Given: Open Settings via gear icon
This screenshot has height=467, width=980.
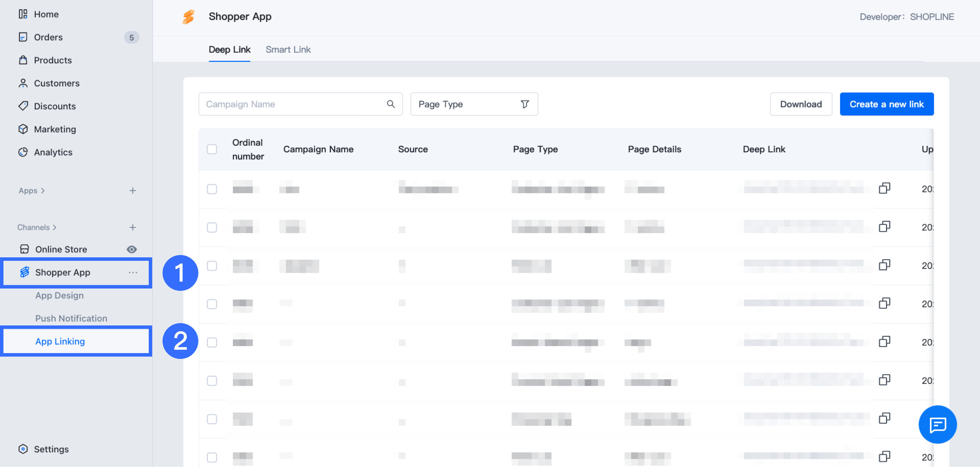Looking at the screenshot, I should (23, 449).
